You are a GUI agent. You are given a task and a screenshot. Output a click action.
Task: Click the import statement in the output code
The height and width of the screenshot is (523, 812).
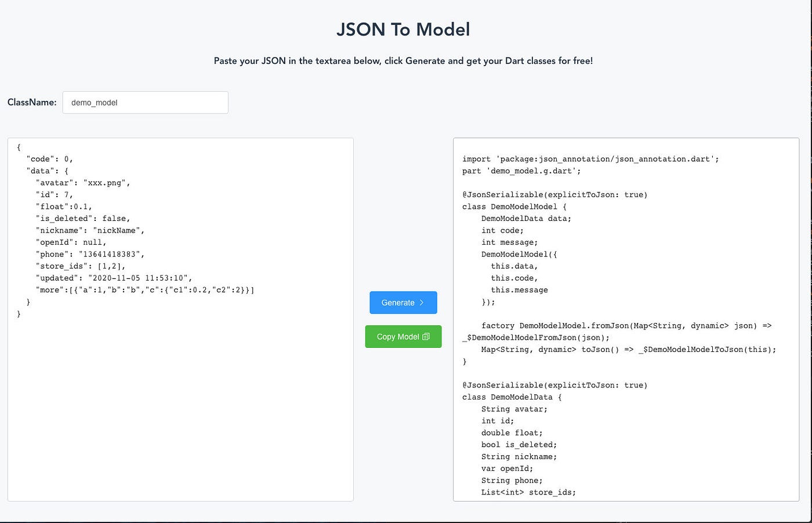pos(590,158)
